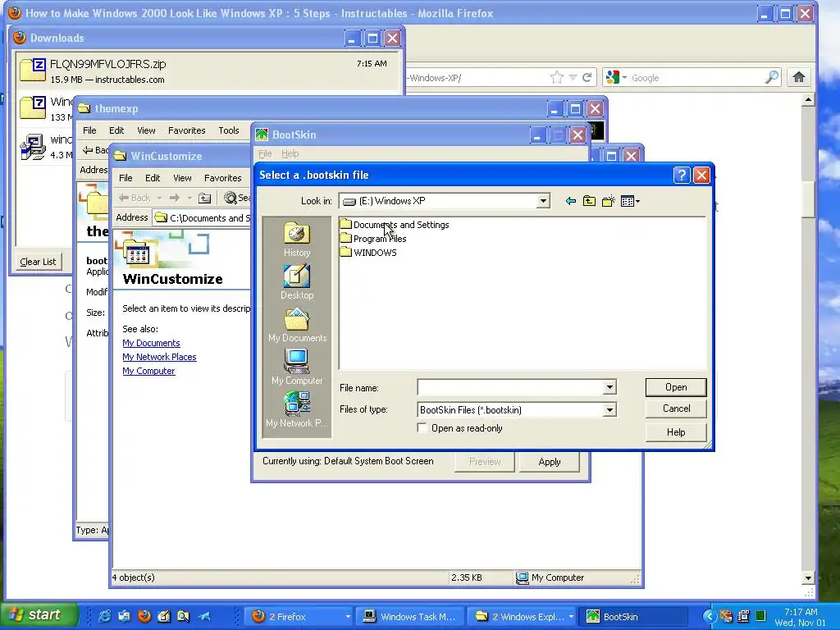The width and height of the screenshot is (840, 630).
Task: Click the dialog's question mark help icon
Action: click(x=682, y=176)
